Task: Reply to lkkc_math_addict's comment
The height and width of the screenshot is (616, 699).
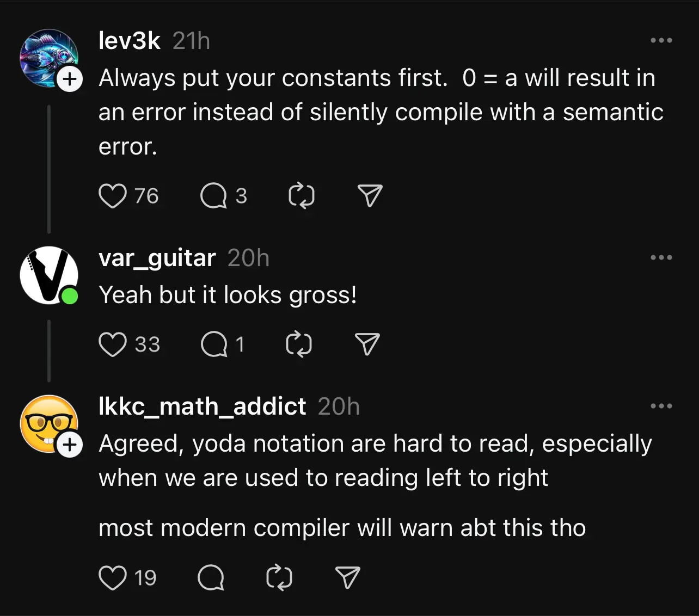Action: tap(211, 577)
